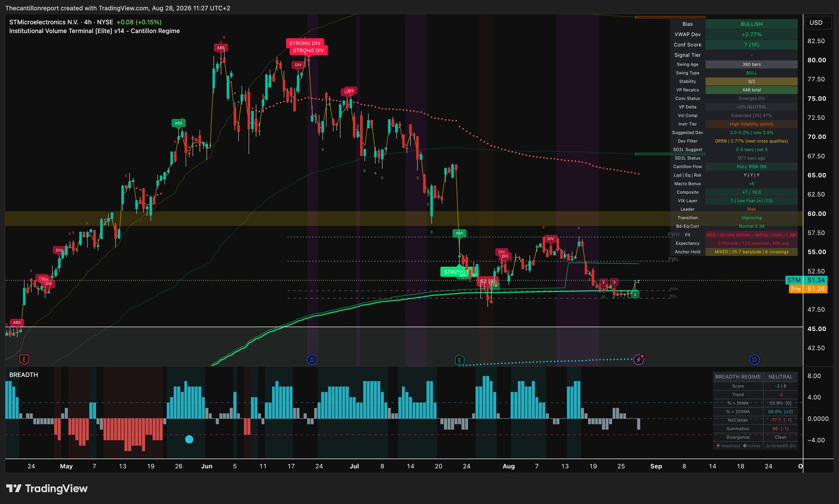Open the blue dividend D marker near June 24
The height and width of the screenshot is (504, 839).
(312, 359)
